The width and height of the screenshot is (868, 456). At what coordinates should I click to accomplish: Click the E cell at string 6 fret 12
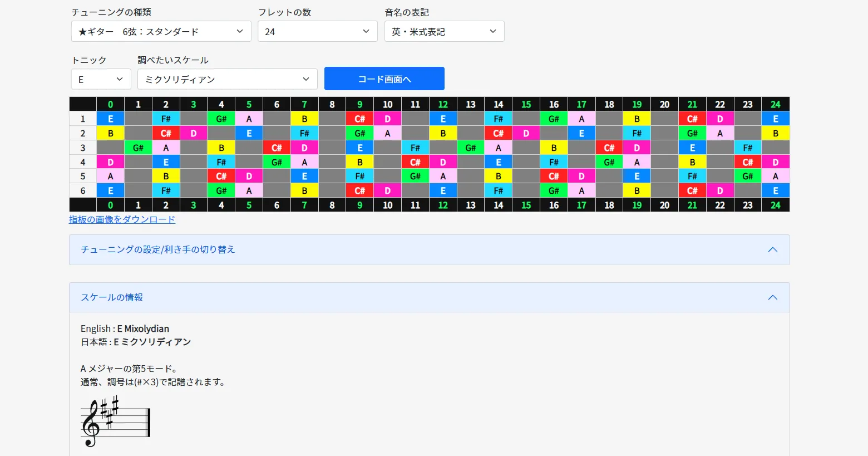point(443,190)
